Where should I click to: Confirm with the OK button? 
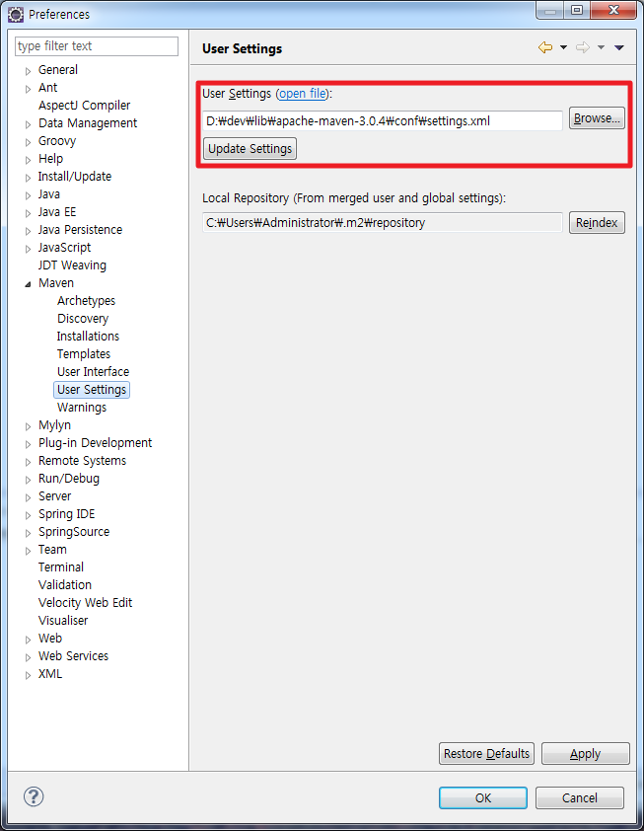(483, 797)
